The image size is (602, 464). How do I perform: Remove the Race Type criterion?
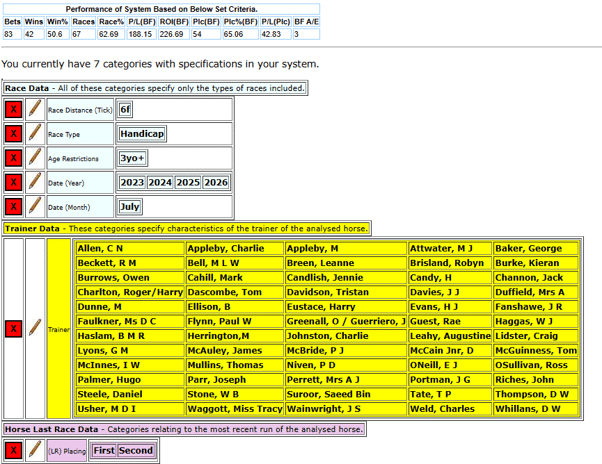click(13, 134)
